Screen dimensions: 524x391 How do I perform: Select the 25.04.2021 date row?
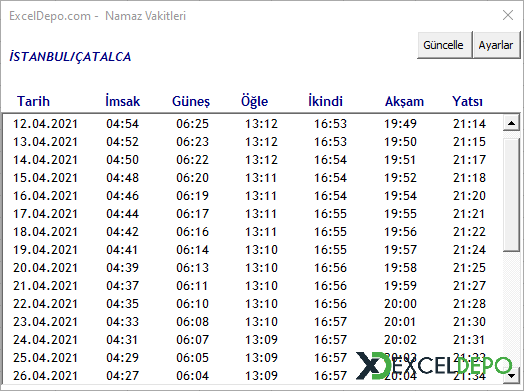coord(252,358)
